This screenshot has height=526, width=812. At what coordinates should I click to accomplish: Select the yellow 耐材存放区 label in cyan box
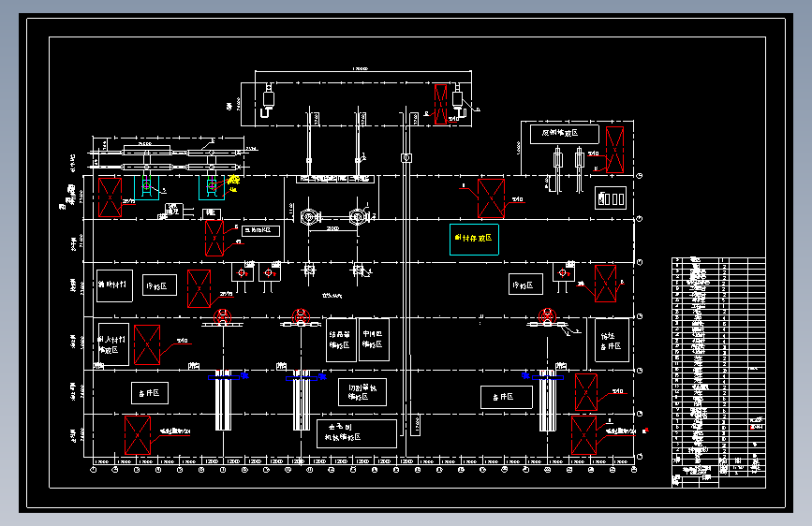(474, 238)
